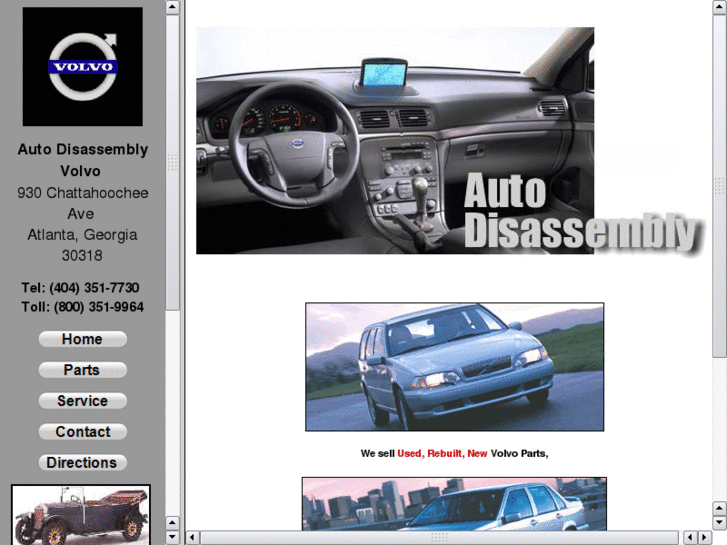This screenshot has height=545, width=727.
Task: Click the Volvo wagon photo
Action: click(x=454, y=367)
